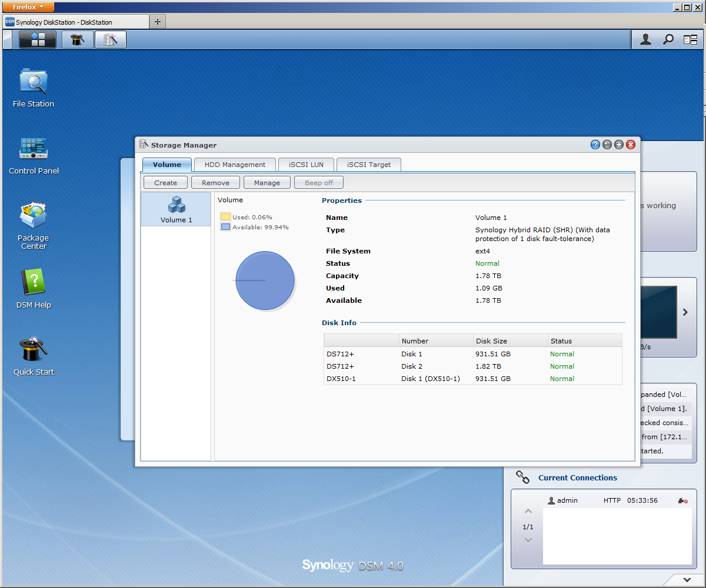Image resolution: width=706 pixels, height=588 pixels.
Task: Open the Firefox menu dropdown
Action: point(29,7)
